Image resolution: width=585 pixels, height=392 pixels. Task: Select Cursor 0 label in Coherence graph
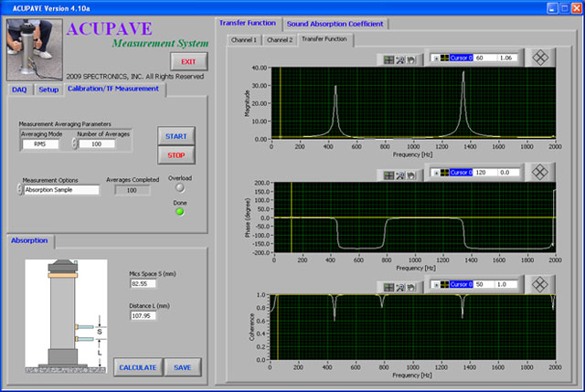coord(461,284)
